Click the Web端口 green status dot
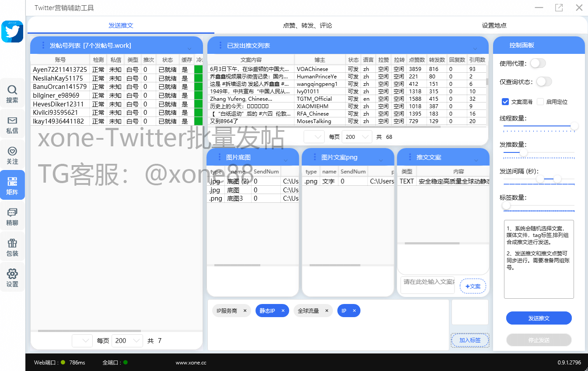 point(63,362)
